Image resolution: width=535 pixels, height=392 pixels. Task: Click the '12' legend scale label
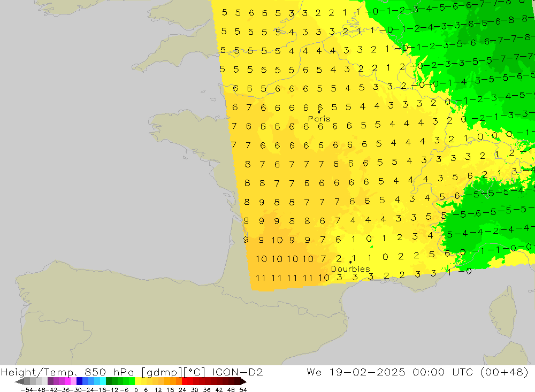pos(158,390)
